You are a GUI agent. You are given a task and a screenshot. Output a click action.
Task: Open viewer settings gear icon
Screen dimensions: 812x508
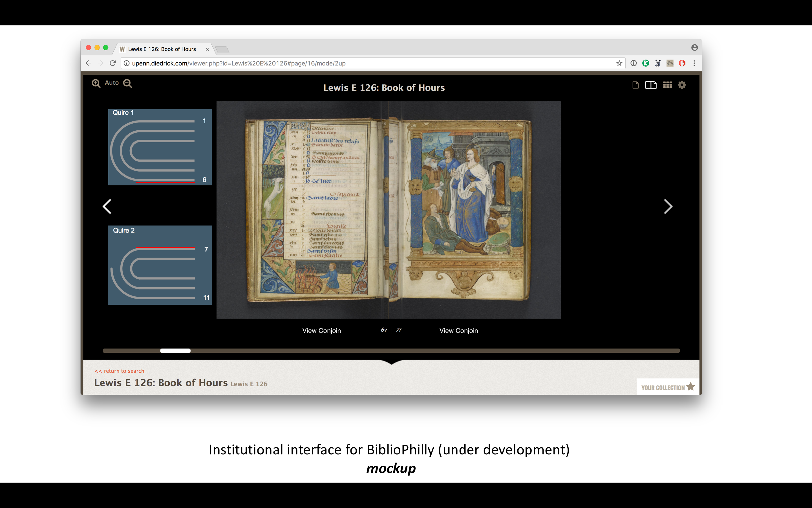[682, 85]
